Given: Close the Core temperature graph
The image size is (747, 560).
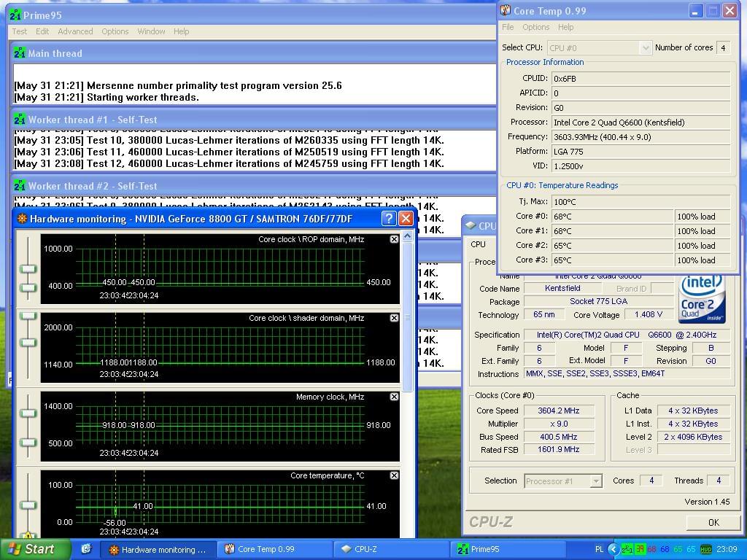Looking at the screenshot, I should [395, 475].
